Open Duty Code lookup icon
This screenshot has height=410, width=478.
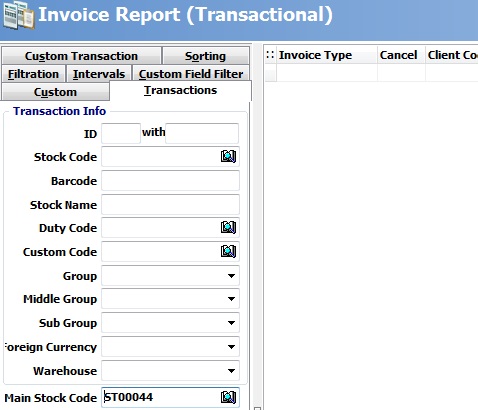point(228,227)
